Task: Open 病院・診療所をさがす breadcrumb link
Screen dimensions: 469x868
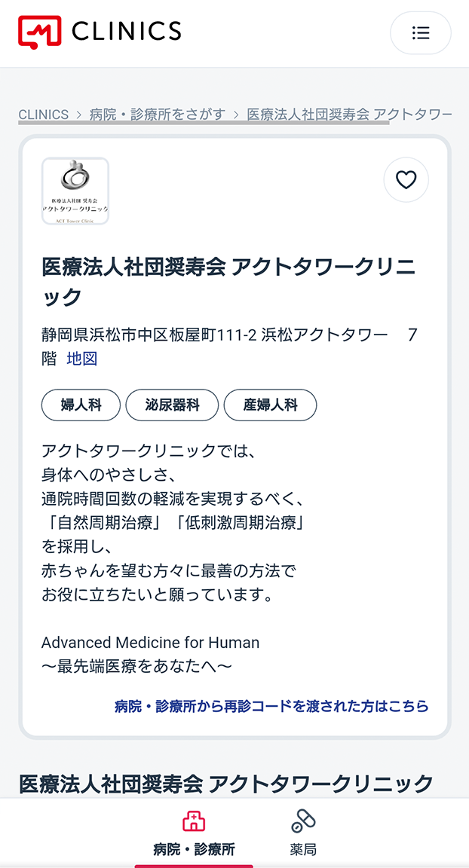Action: click(158, 115)
